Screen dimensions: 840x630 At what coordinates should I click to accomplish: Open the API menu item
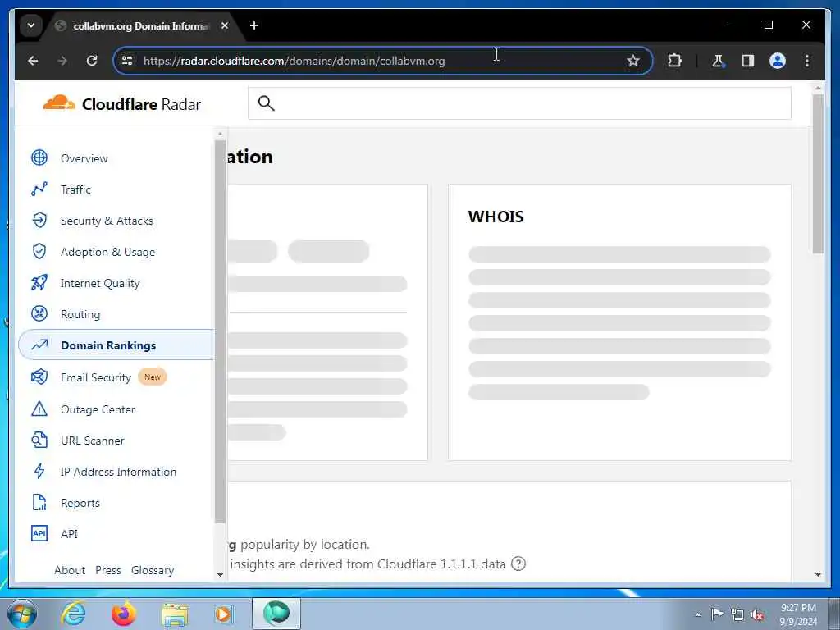tap(69, 533)
